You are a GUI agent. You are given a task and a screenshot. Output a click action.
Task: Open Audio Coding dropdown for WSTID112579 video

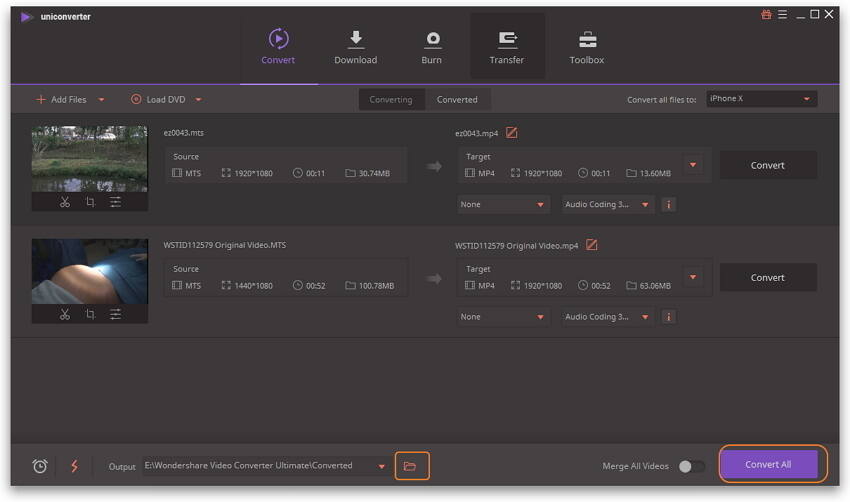tap(607, 317)
